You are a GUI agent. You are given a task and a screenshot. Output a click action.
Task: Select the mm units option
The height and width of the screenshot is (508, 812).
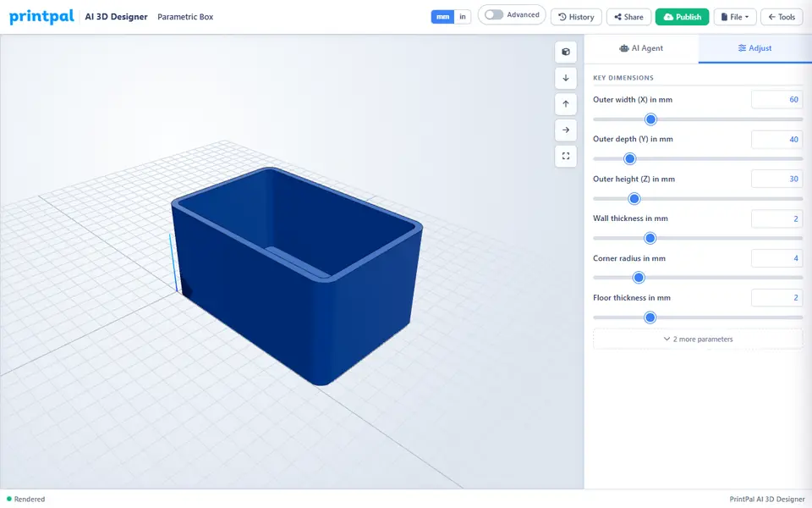click(x=442, y=17)
